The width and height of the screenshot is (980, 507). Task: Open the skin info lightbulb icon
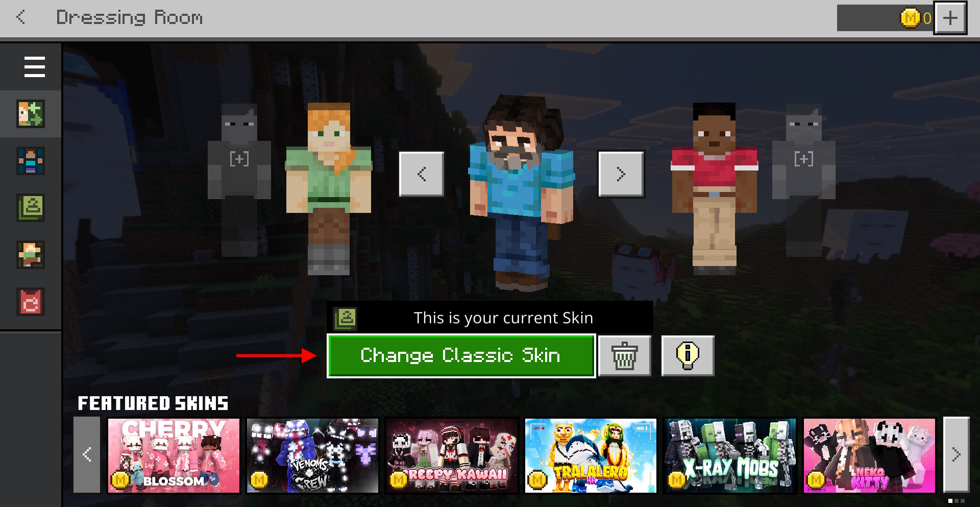(688, 356)
